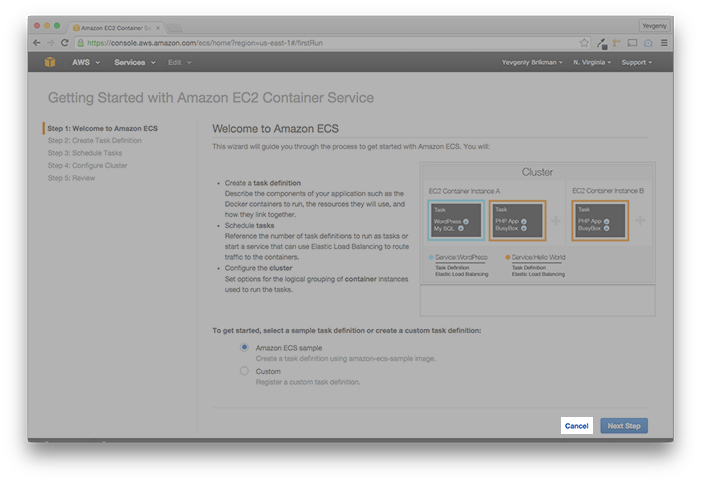Open the Chrome hamburger menu
This screenshot has width=701, height=482.
point(664,43)
